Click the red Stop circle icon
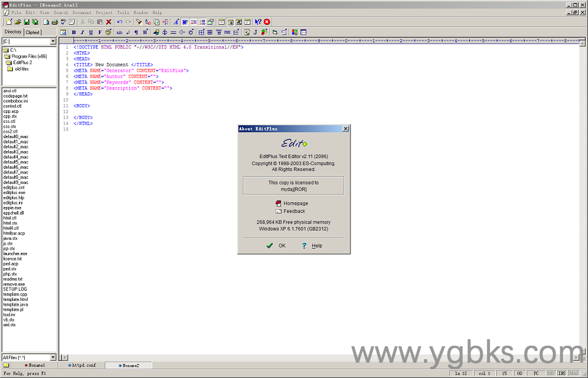 [266, 22]
